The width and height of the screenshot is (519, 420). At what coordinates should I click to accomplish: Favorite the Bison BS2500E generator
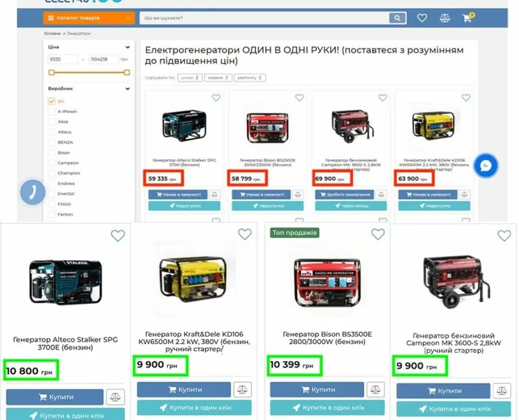coord(299,98)
